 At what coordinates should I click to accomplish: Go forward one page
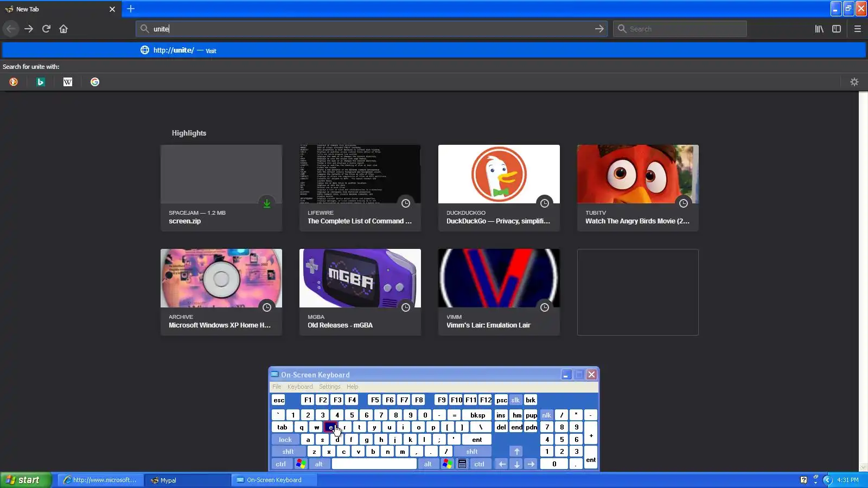(29, 29)
